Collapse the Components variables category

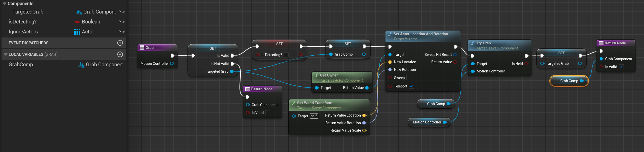point(4,4)
